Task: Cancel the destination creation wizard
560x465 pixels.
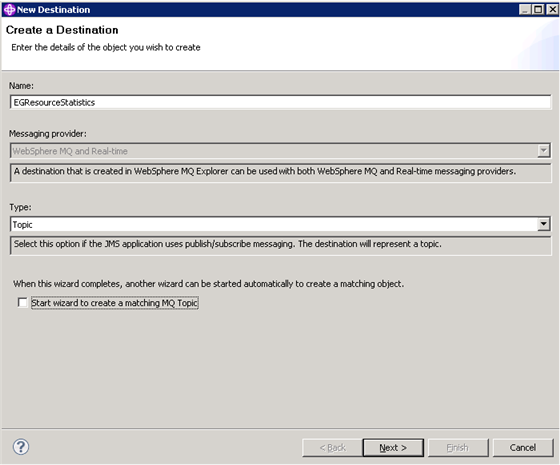Action: 523,448
